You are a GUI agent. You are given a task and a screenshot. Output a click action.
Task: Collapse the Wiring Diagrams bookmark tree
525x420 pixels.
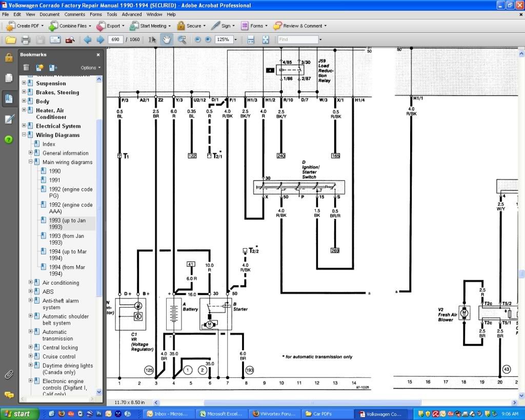click(24, 135)
